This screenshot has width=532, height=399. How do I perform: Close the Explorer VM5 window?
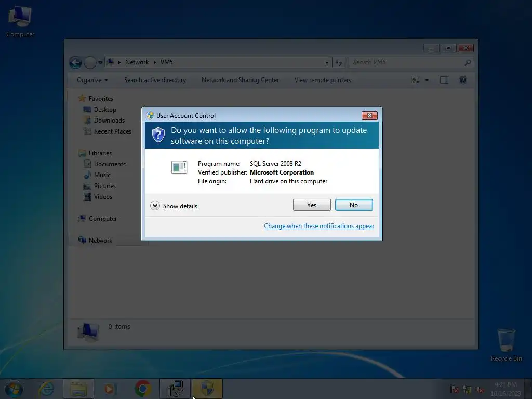coord(465,48)
